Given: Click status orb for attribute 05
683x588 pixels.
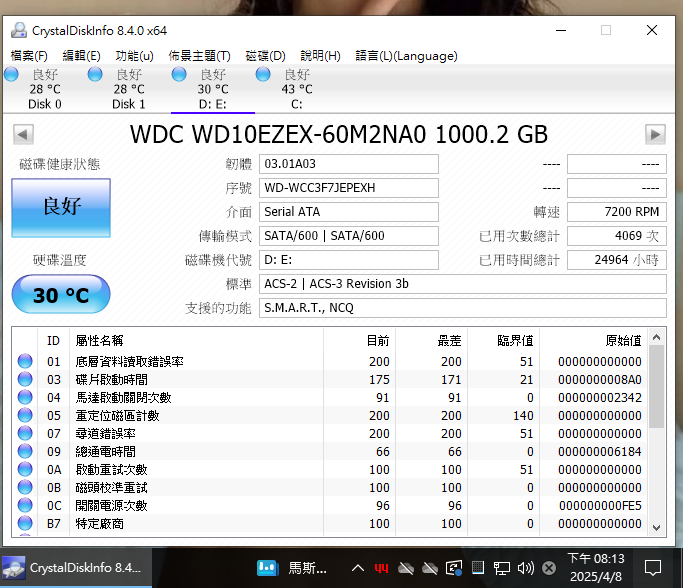Looking at the screenshot, I should point(25,415).
